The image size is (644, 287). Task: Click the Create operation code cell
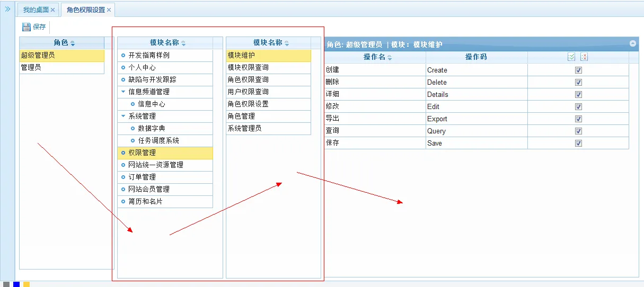(477, 70)
